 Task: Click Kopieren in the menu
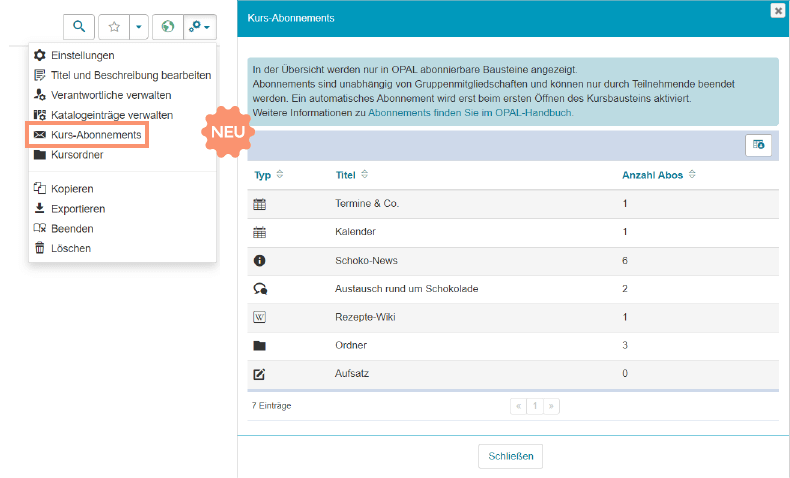pos(72,188)
